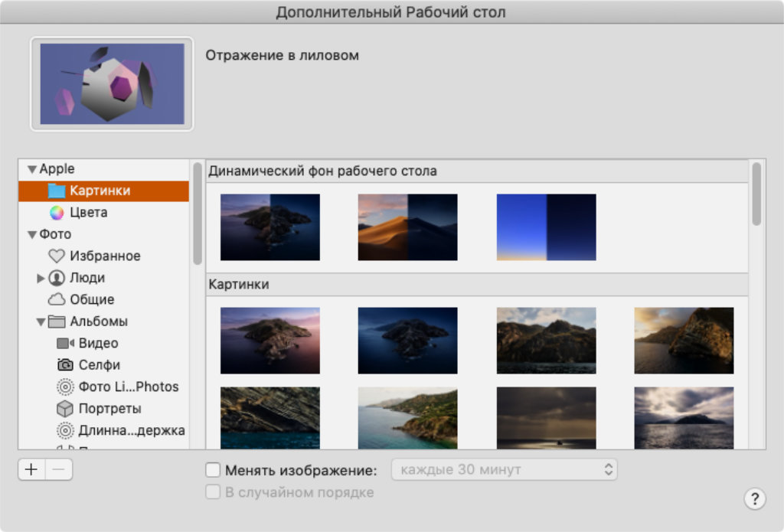The height and width of the screenshot is (532, 784).
Task: Click the plus button to add folder
Action: coord(31,470)
